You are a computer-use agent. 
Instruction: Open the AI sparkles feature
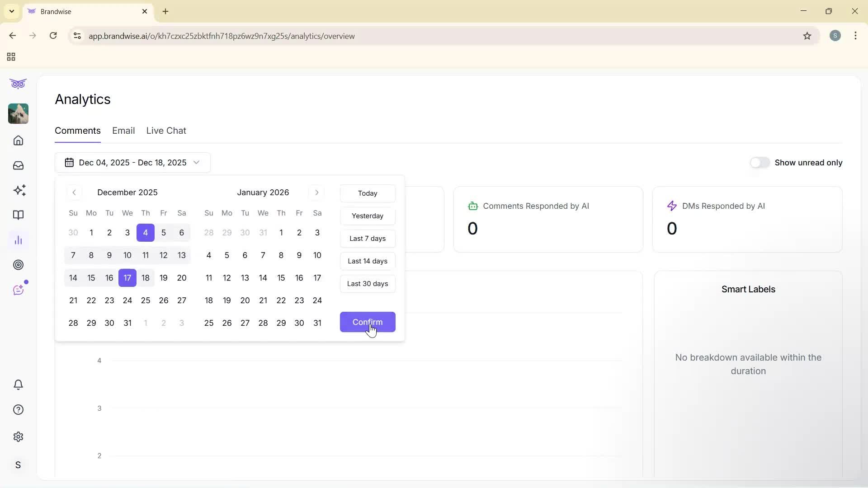tap(18, 190)
